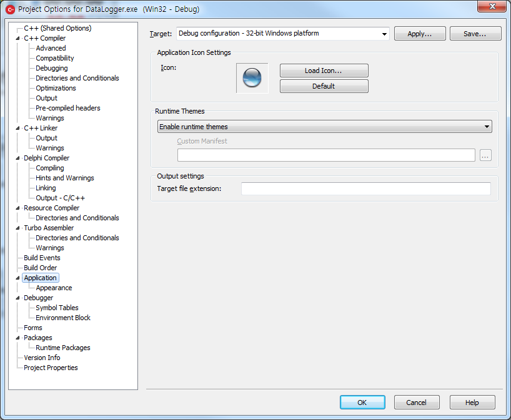Collapse the C++ Compiler tree node
The image size is (511, 420).
(x=18, y=38)
